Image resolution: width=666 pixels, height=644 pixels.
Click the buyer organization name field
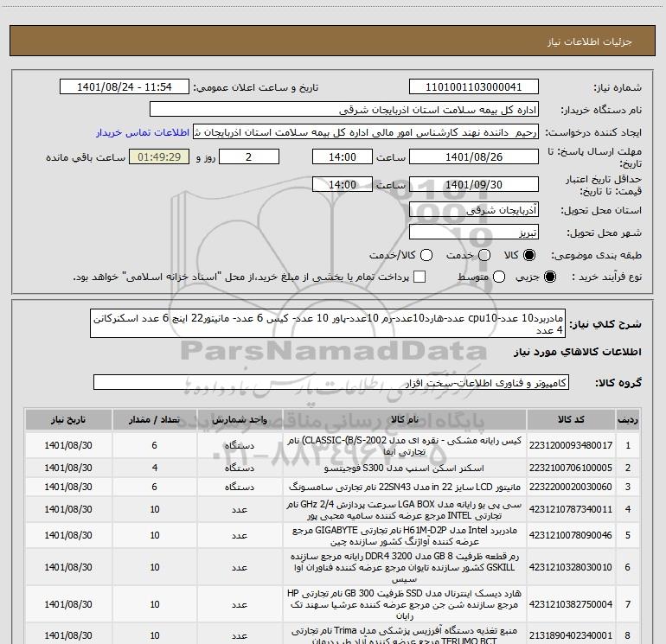coord(344,110)
